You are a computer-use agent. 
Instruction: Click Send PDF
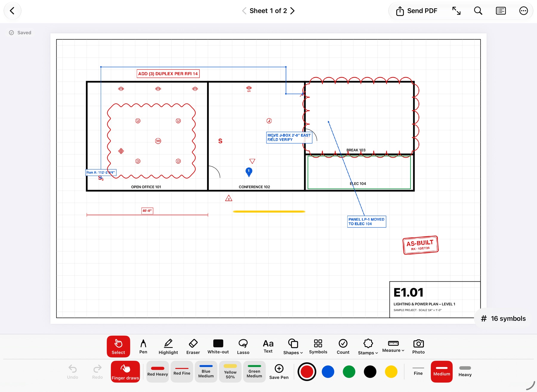click(x=416, y=11)
